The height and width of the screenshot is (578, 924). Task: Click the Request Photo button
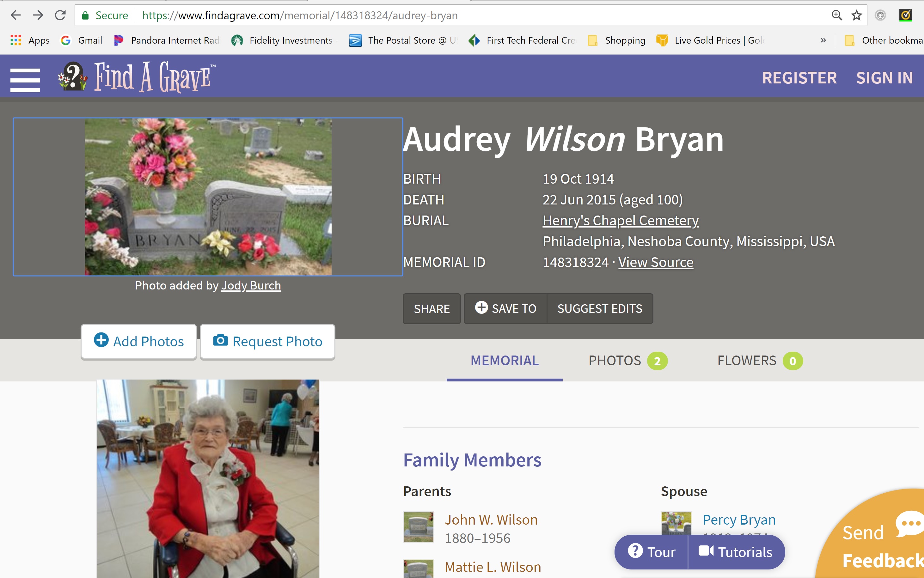pyautogui.click(x=267, y=341)
